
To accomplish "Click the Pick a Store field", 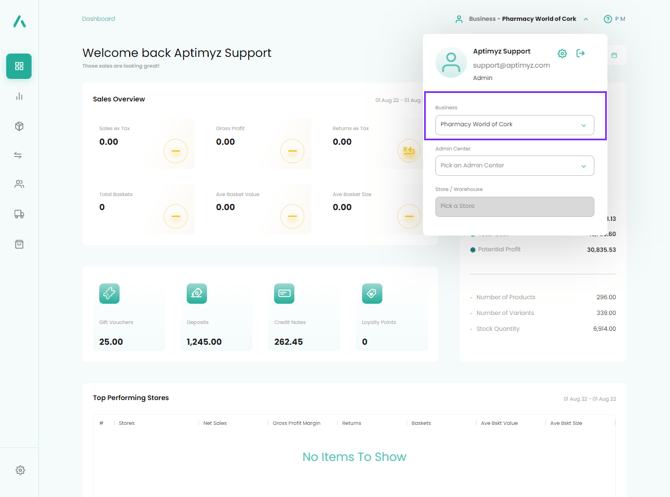I will click(x=514, y=206).
